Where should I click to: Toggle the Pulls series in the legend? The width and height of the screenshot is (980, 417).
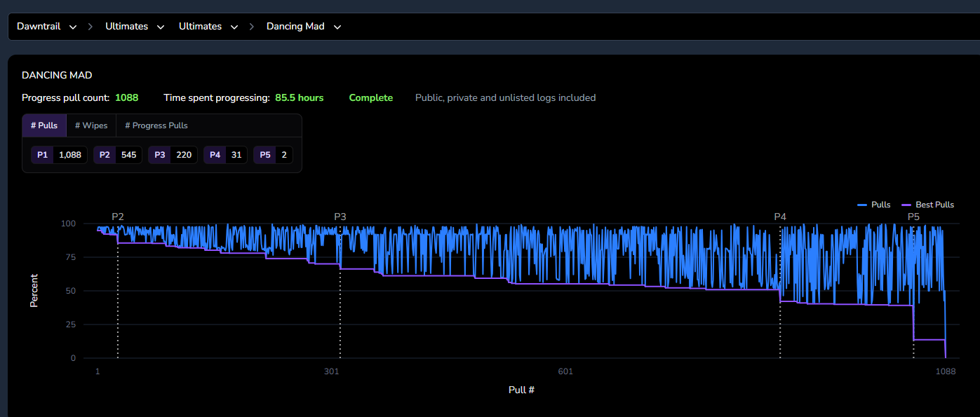click(x=874, y=205)
